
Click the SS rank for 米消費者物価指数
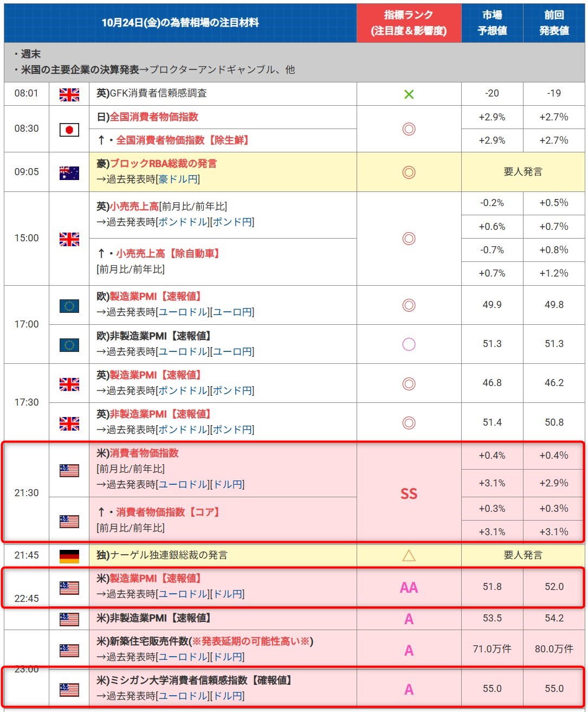[409, 493]
